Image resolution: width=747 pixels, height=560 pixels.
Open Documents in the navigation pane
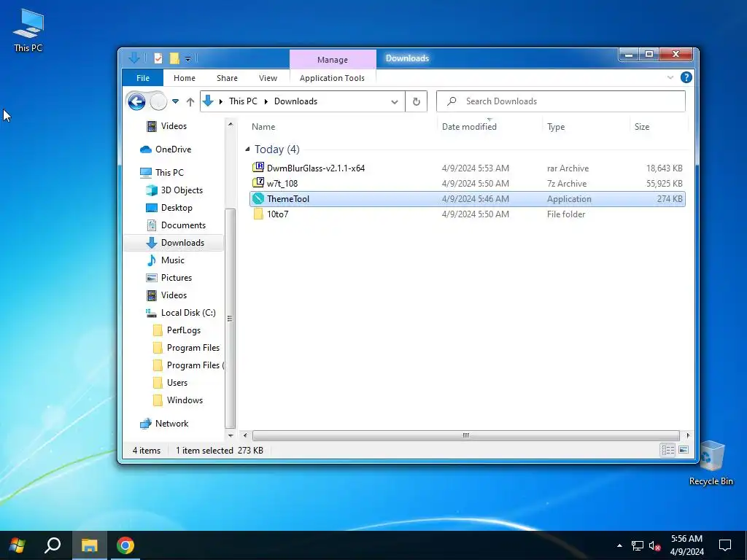[x=183, y=225]
